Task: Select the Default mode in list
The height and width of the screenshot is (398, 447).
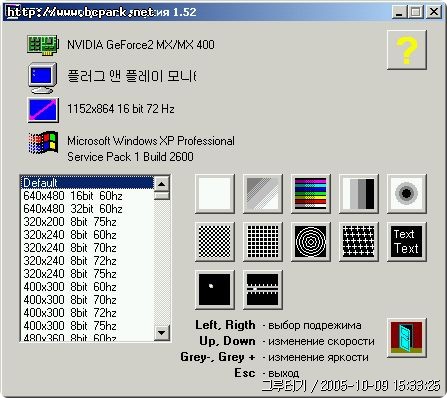Action: point(87,183)
